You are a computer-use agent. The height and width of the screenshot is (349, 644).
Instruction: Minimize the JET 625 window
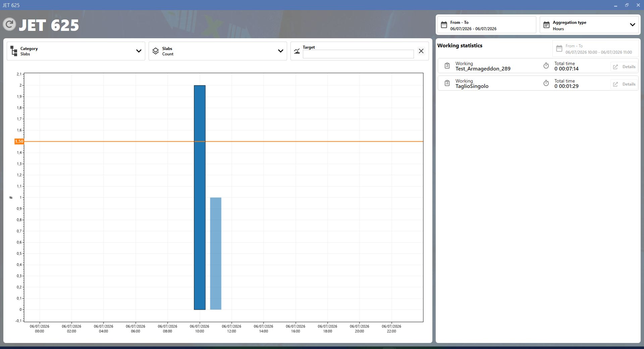[615, 5]
